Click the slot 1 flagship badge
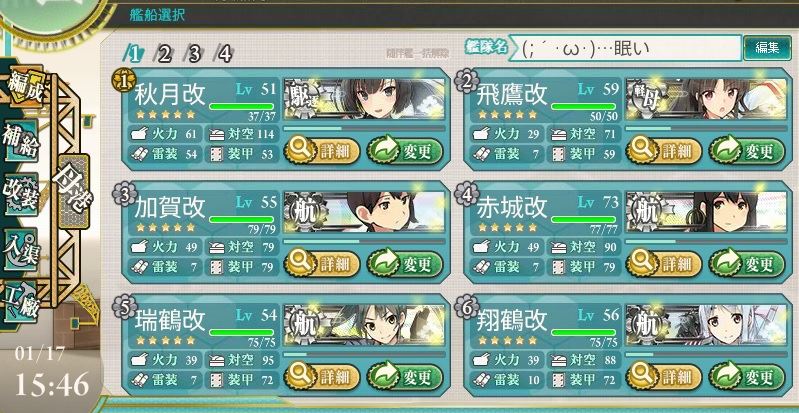The image size is (799, 413). tap(124, 80)
